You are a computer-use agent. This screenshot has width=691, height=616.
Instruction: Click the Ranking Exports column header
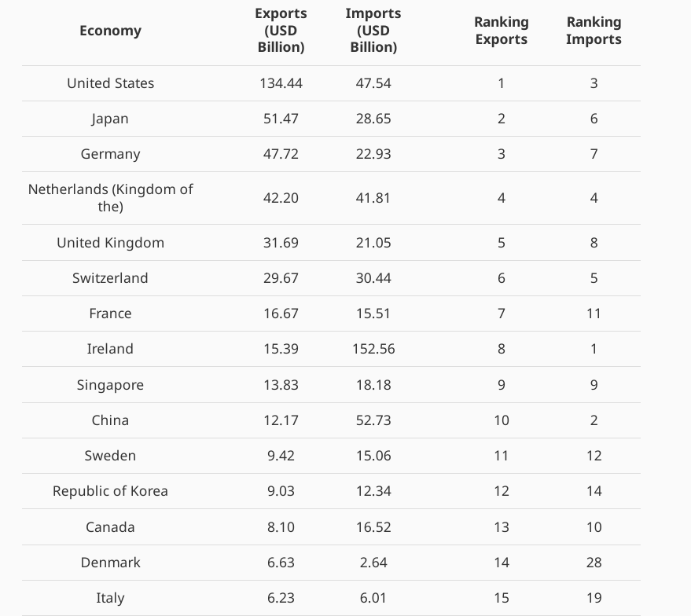(501, 31)
